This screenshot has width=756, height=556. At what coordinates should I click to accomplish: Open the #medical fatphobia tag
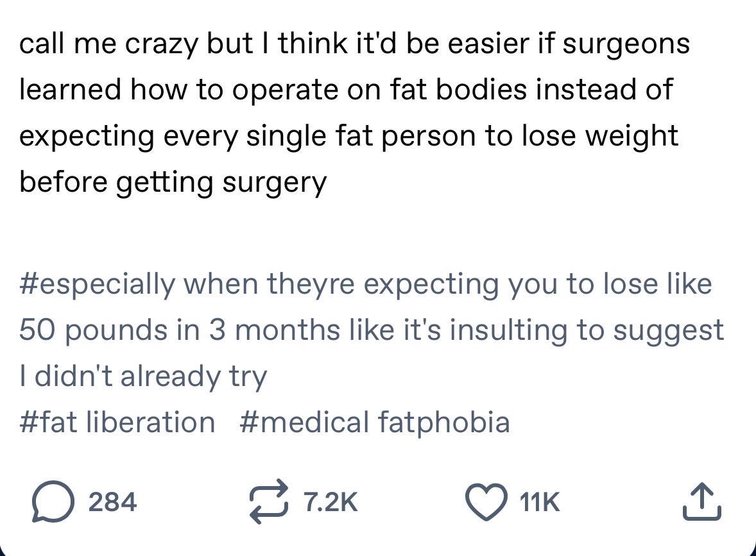(374, 422)
